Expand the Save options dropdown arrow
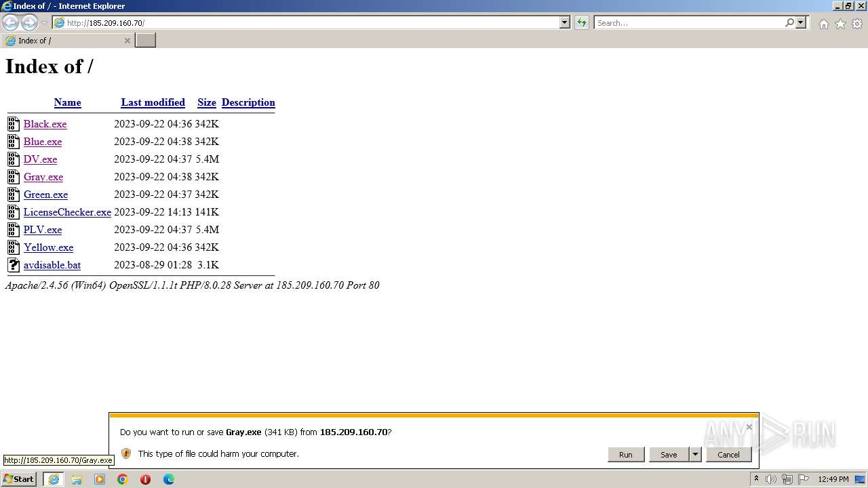The image size is (868, 488). [695, 455]
